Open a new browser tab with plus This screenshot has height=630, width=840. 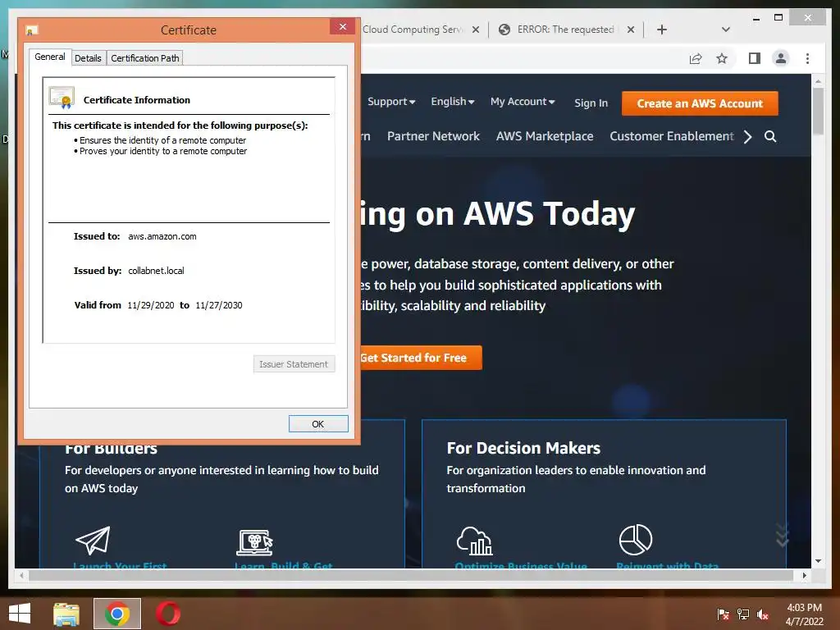(662, 30)
